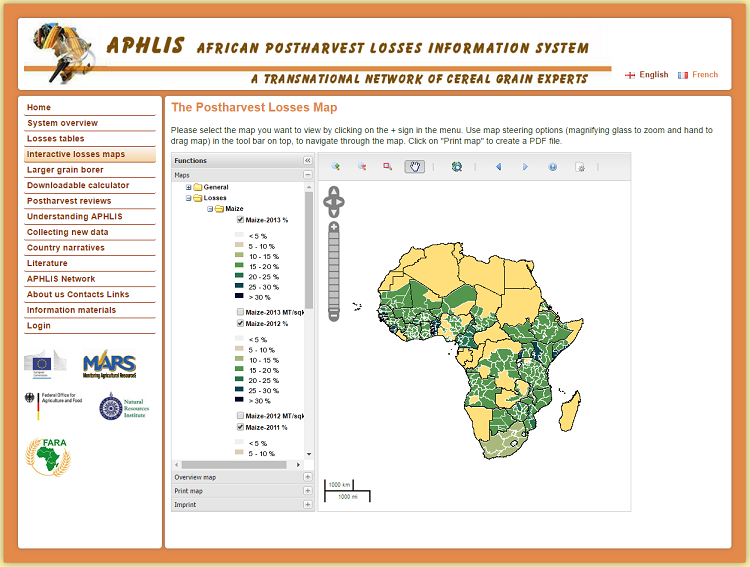
Task: Activate the hand pan tool
Action: [x=414, y=167]
